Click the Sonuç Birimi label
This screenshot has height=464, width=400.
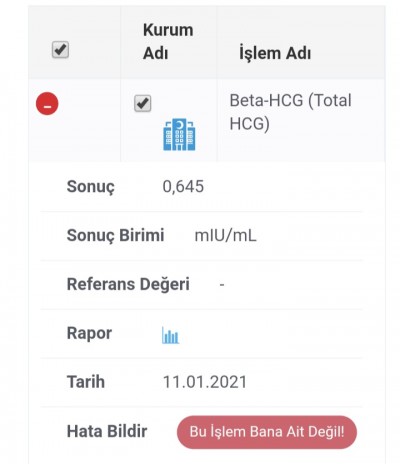[115, 235]
